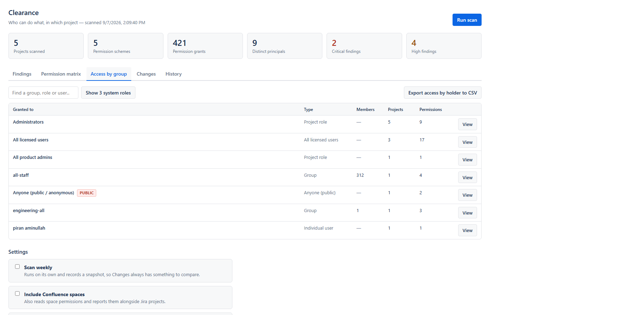
Task: Click the Members column header
Action: coord(365,110)
